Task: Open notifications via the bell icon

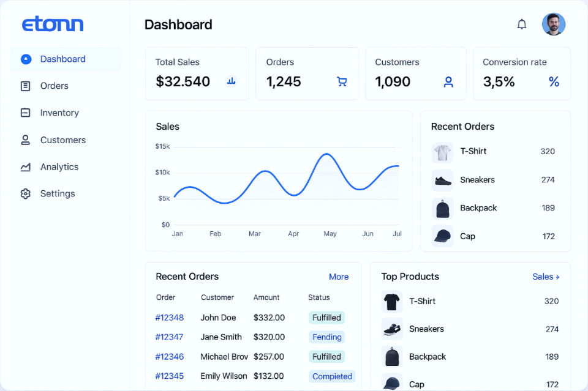Action: (522, 24)
